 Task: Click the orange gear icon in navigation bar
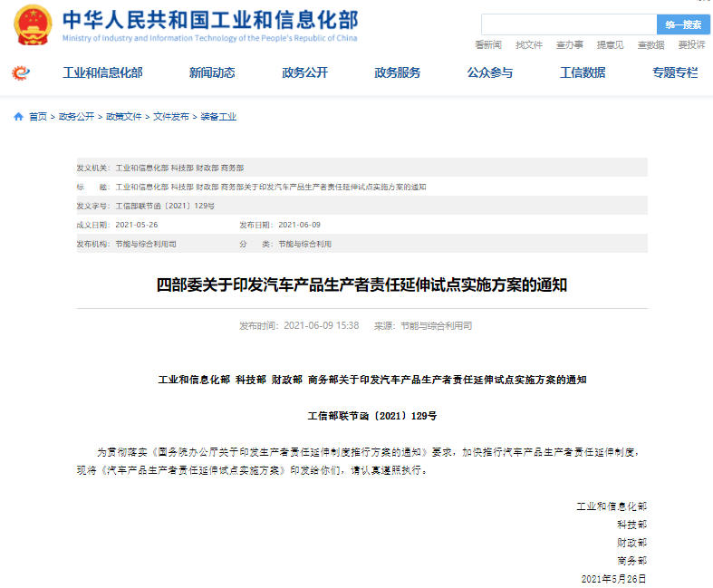20,73
